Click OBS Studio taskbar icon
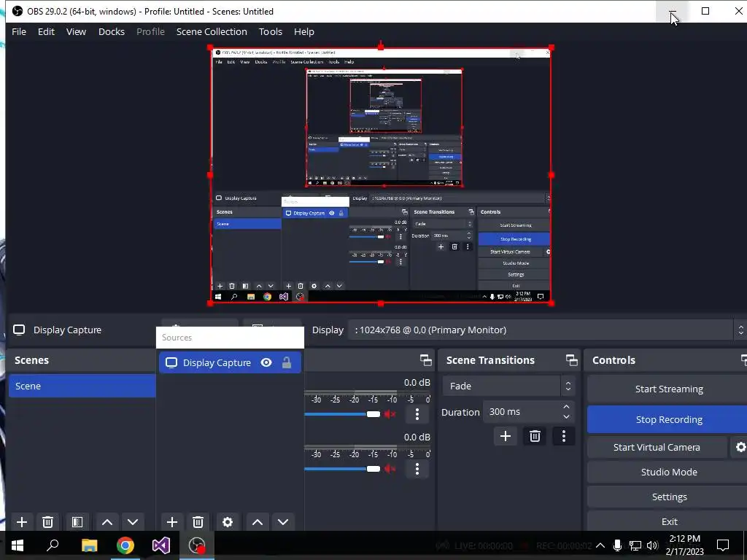747x560 pixels. pos(197,545)
